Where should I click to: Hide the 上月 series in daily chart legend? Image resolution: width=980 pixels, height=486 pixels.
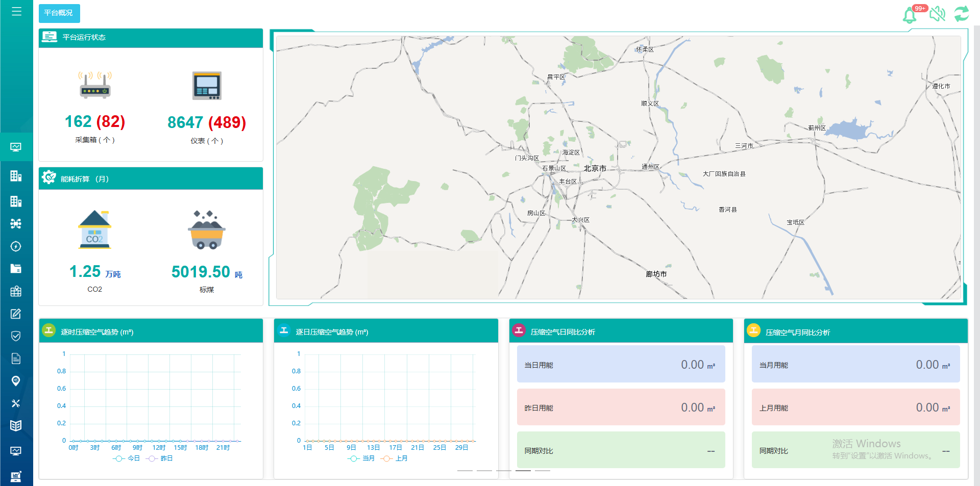(x=395, y=458)
